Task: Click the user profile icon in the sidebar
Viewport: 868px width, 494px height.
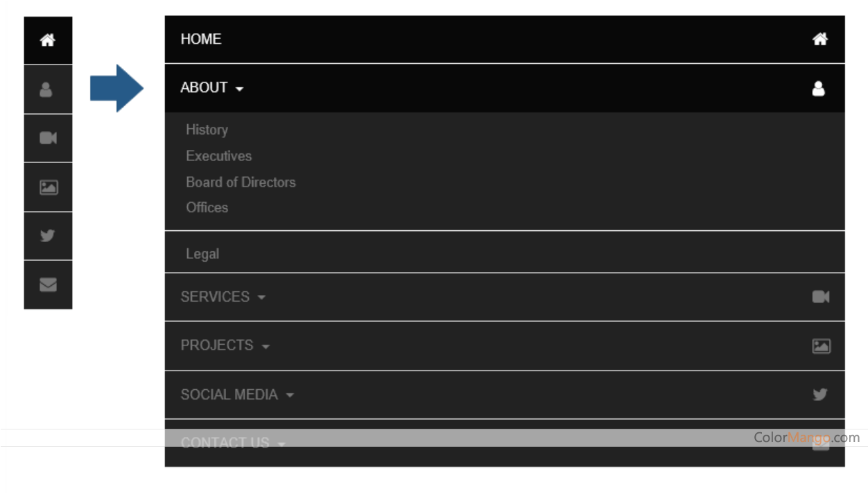Action: pos(47,88)
